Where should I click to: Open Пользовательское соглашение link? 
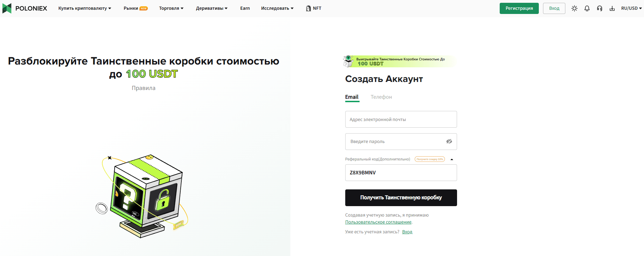point(378,222)
